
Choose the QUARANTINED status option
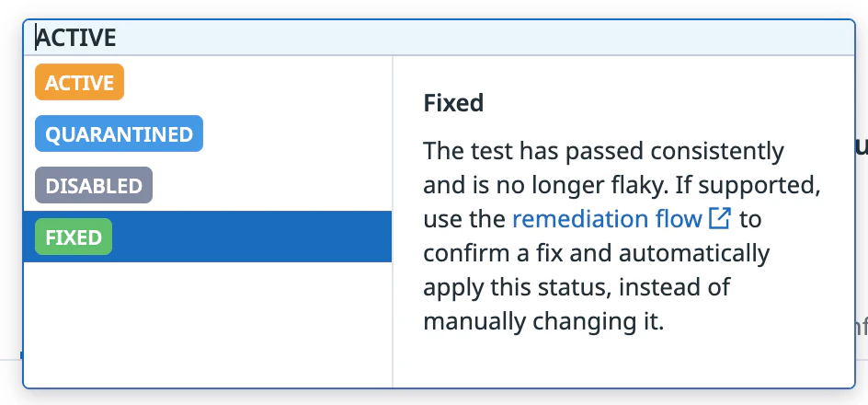pos(119,134)
